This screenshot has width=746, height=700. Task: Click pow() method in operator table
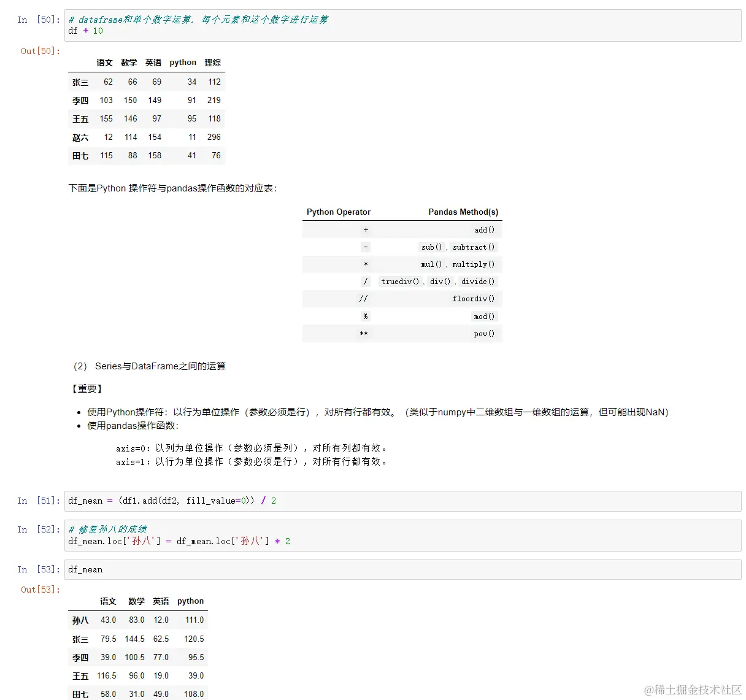pos(484,334)
